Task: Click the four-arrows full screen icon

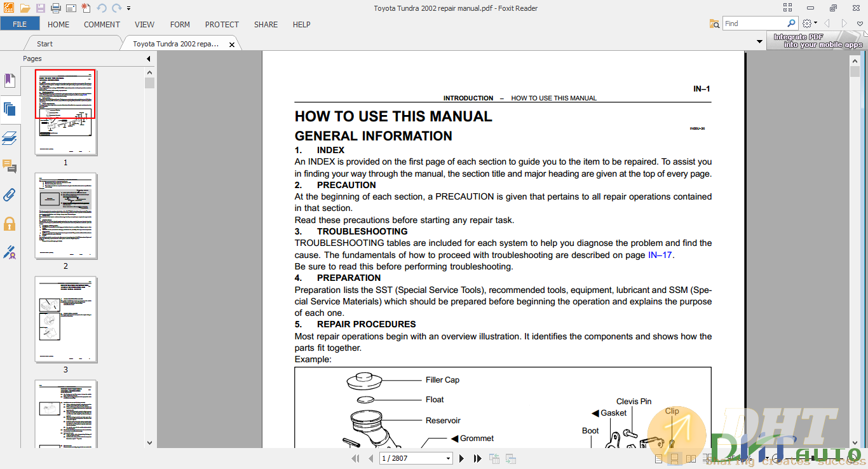Action: point(788,8)
